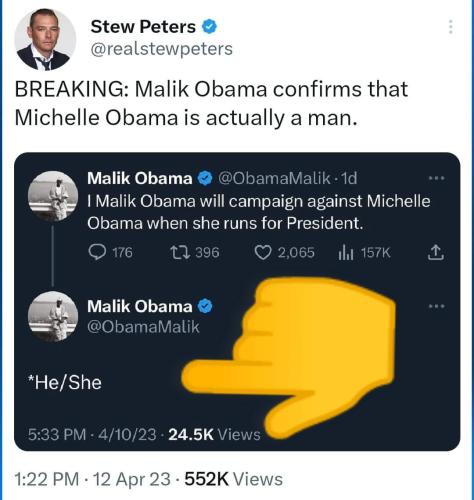Click the 552K Views count

pyautogui.click(x=234, y=479)
